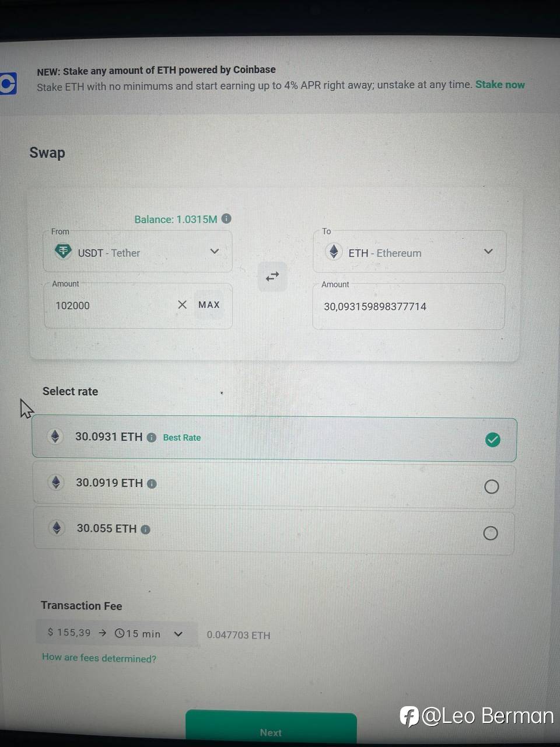This screenshot has height=747, width=560.
Task: Open How are fees determined link
Action: (x=99, y=658)
